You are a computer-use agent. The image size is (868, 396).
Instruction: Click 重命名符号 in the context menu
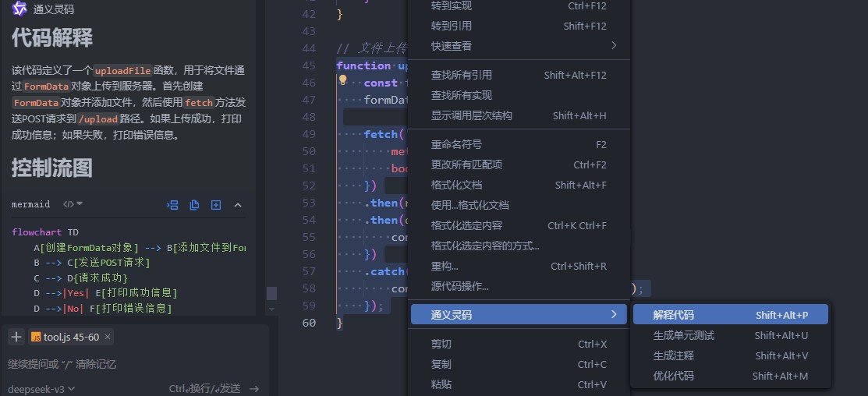519,144
